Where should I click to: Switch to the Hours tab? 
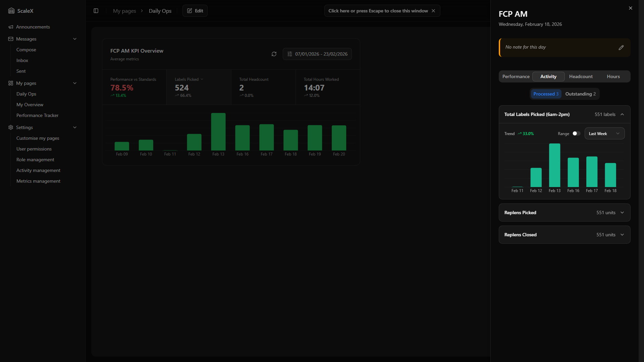[613, 76]
